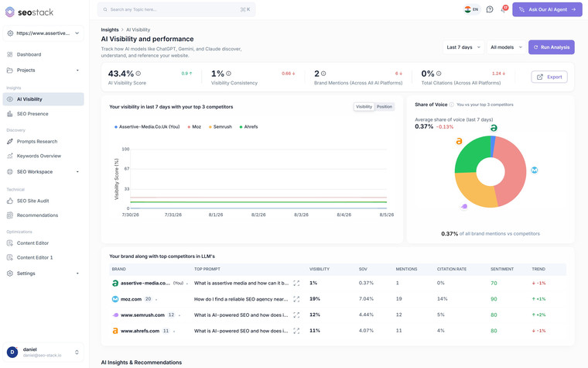The image size is (588, 368).
Task: Click the Recommendations icon in sidebar
Action: [10, 215]
